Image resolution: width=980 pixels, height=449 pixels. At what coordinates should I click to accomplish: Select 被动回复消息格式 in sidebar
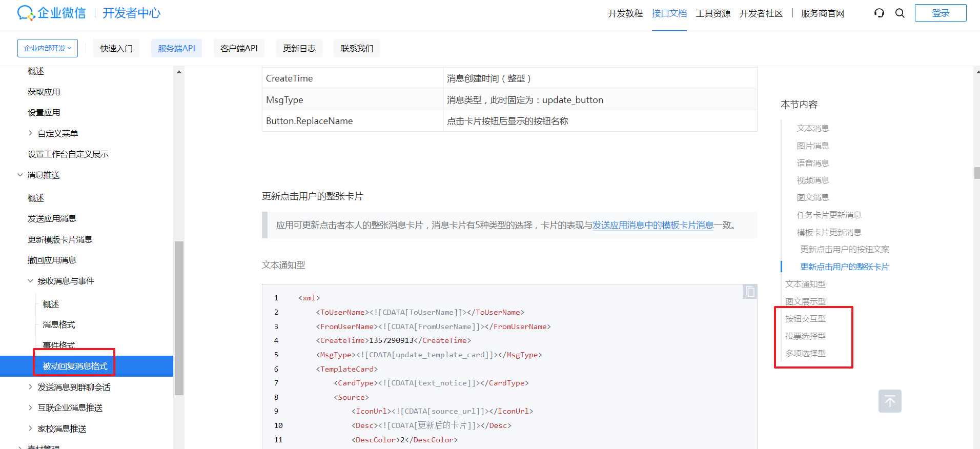coord(75,366)
